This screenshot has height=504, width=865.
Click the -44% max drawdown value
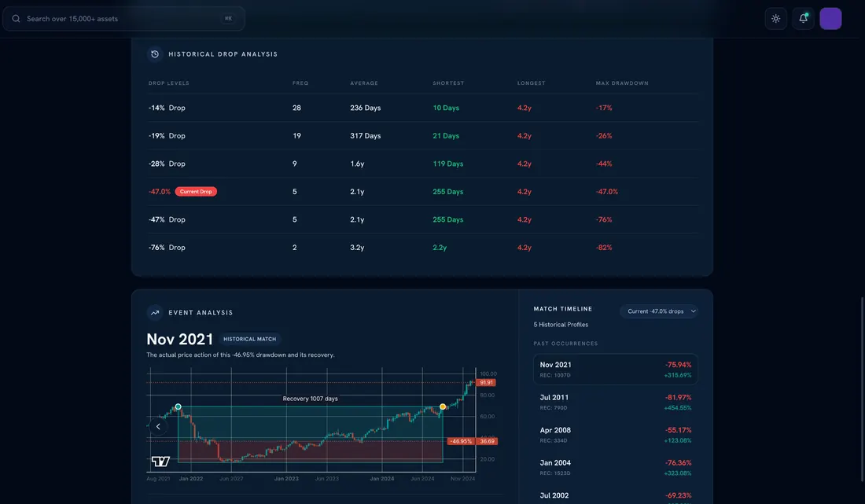pos(604,164)
